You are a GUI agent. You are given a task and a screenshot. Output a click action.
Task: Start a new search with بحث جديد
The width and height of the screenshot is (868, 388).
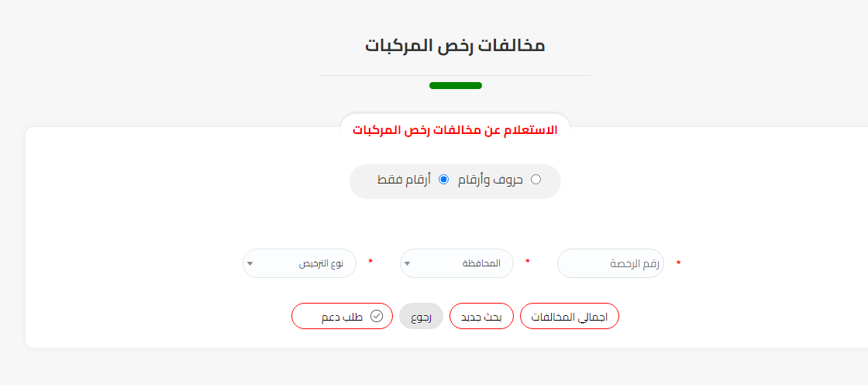482,317
